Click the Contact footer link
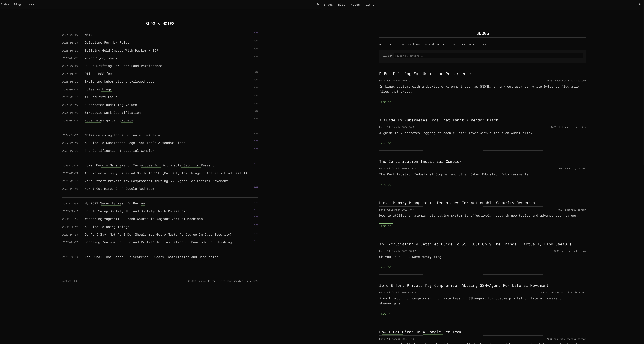Image resolution: width=644 pixels, height=344 pixels. 67,281
